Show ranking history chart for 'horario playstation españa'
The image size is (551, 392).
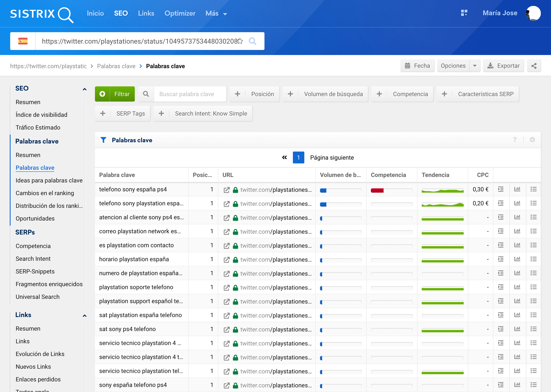(x=517, y=259)
